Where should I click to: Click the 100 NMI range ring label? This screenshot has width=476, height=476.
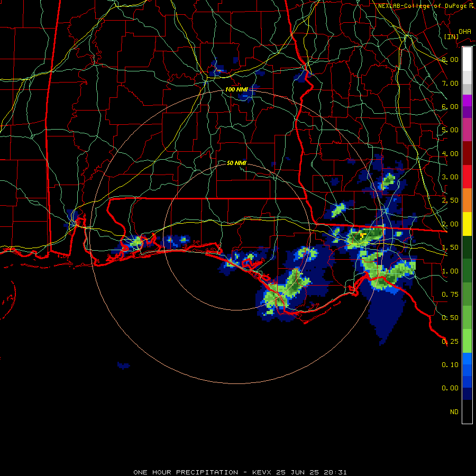236,89
